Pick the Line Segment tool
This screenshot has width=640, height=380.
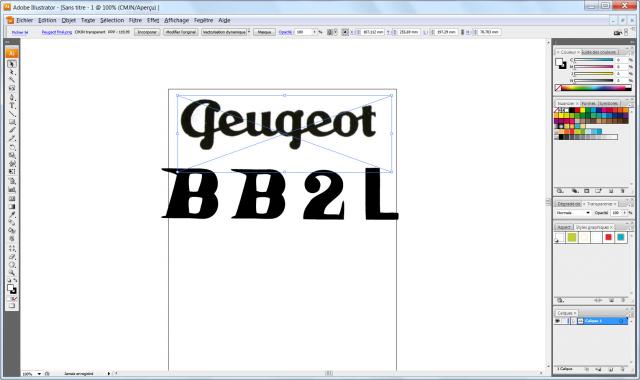click(12, 113)
